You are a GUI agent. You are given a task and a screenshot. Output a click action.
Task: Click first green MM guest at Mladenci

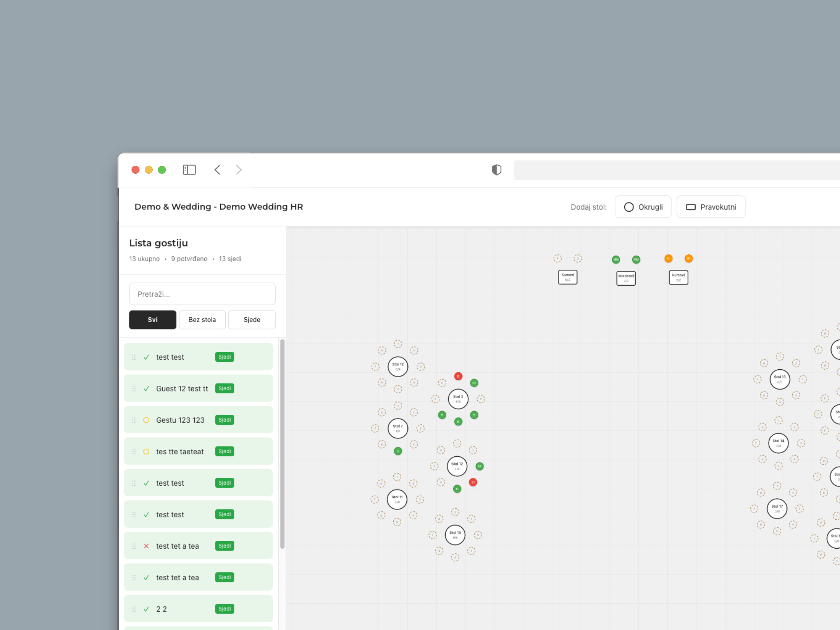[616, 259]
